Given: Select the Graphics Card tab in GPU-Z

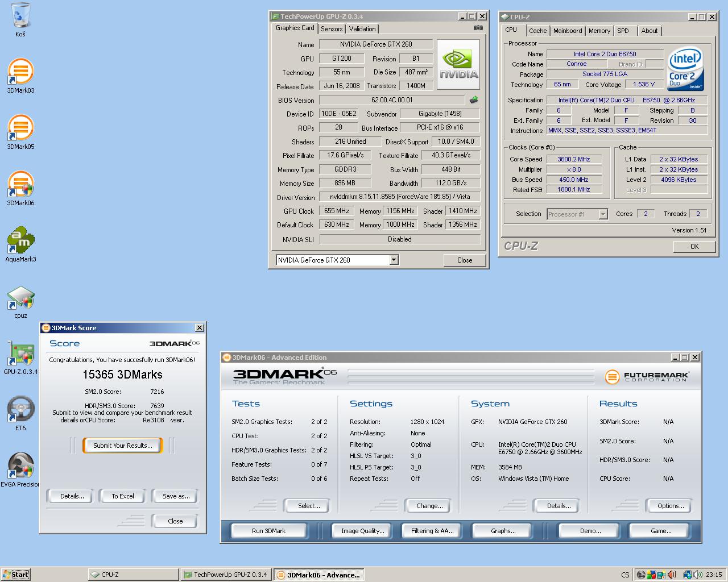Looking at the screenshot, I should tap(295, 28).
